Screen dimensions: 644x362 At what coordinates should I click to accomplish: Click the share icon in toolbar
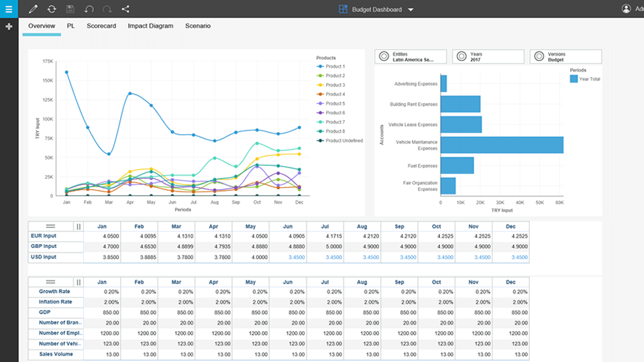pos(125,9)
